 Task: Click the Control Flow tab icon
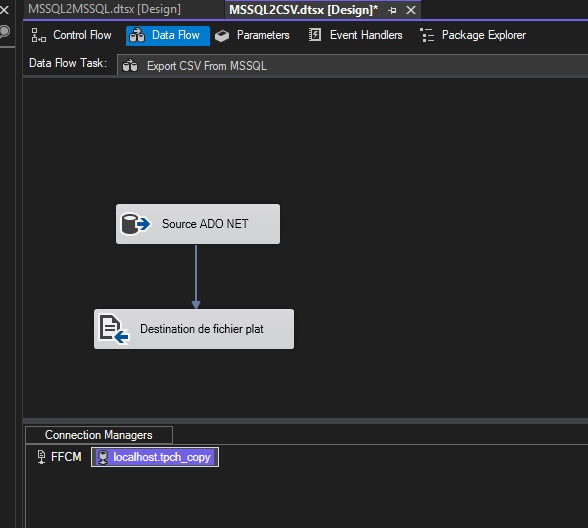[38, 35]
